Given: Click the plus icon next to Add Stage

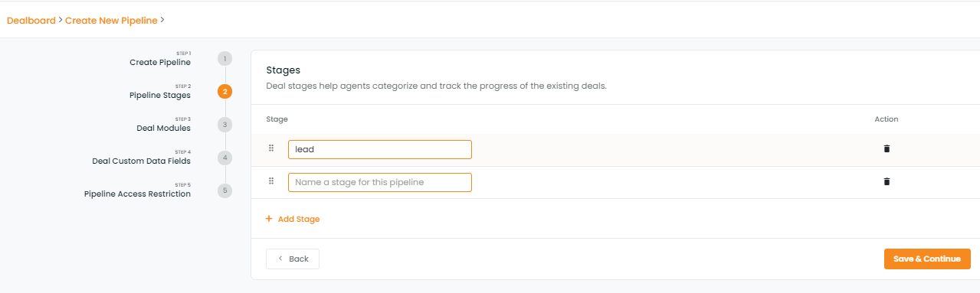Looking at the screenshot, I should coord(269,219).
